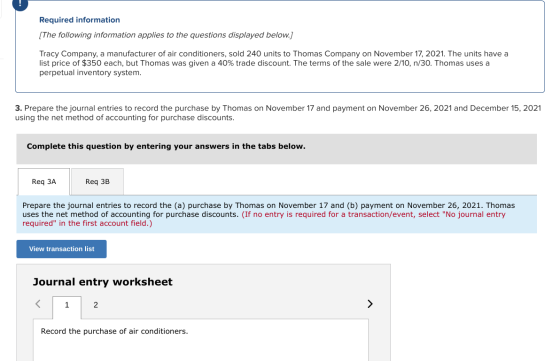Open the Req 3B tab

98,182
